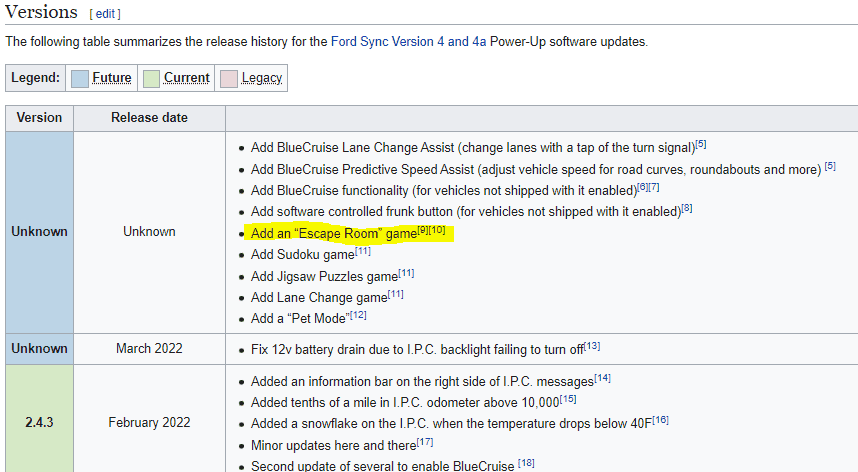Open citation 13 after 12v battery drain fix
Viewport: 858px width, 472px height.
(x=592, y=346)
